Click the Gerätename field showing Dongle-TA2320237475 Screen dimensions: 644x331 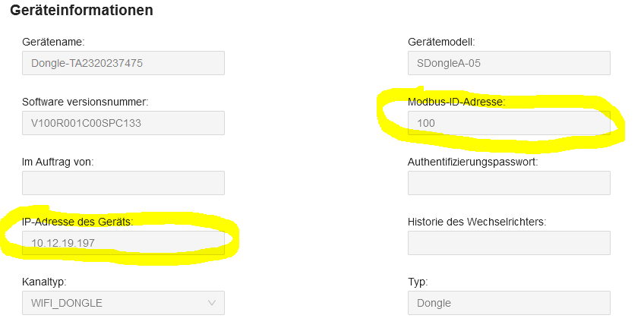[123, 63]
